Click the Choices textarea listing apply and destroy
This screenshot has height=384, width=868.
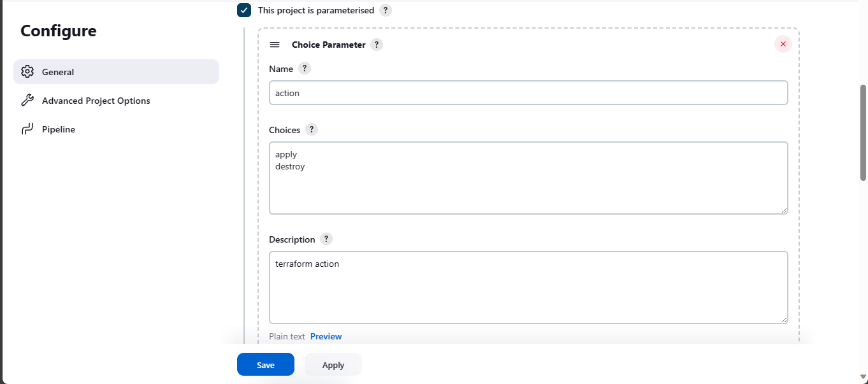[528, 178]
